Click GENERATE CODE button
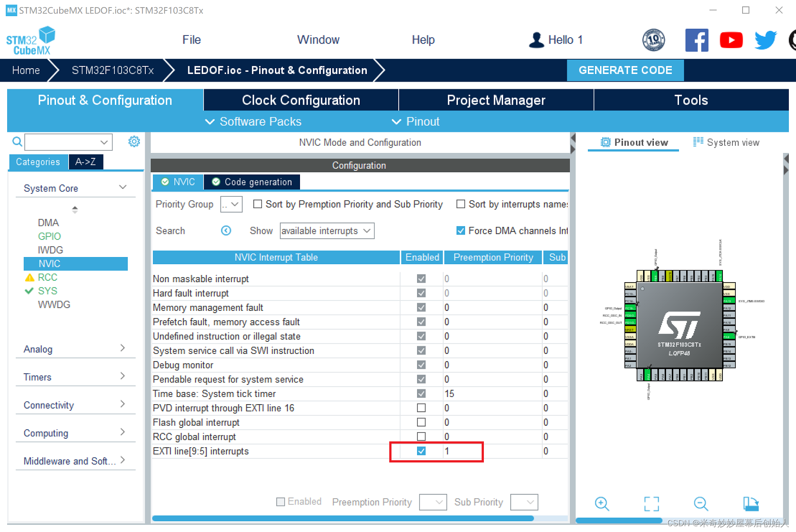Viewport: 796px width, 532px height. [x=625, y=70]
